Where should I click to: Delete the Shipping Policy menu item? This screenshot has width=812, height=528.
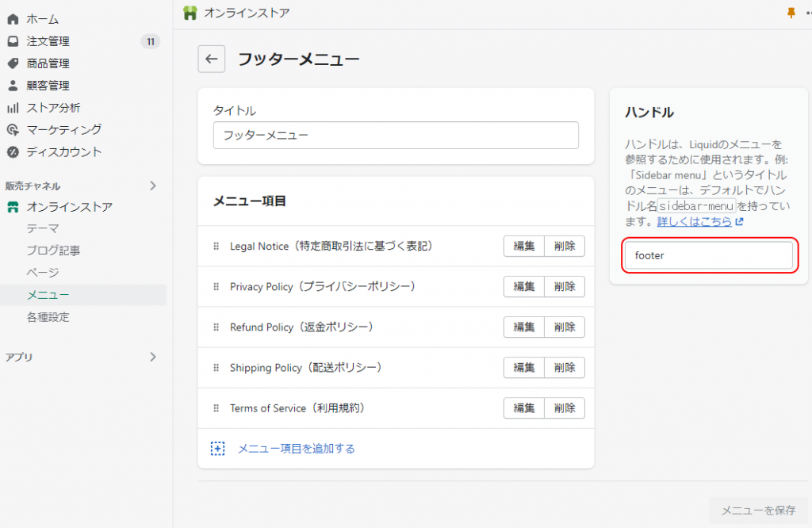[x=565, y=368]
